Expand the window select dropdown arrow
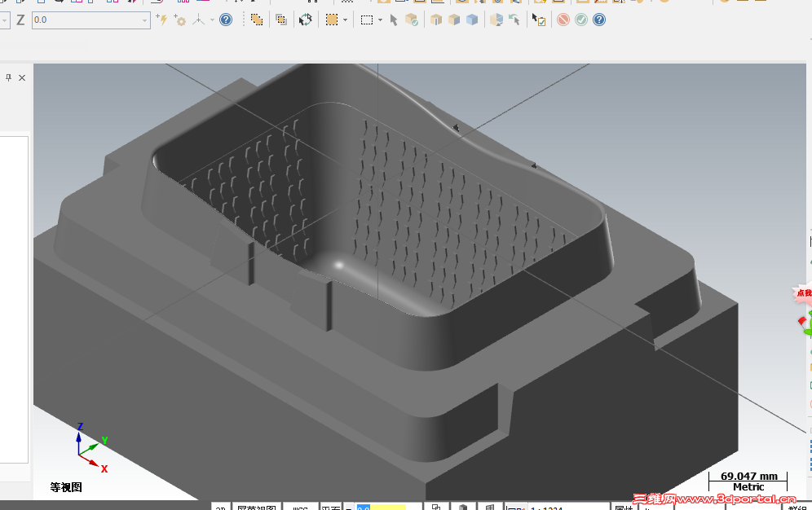 380,20
